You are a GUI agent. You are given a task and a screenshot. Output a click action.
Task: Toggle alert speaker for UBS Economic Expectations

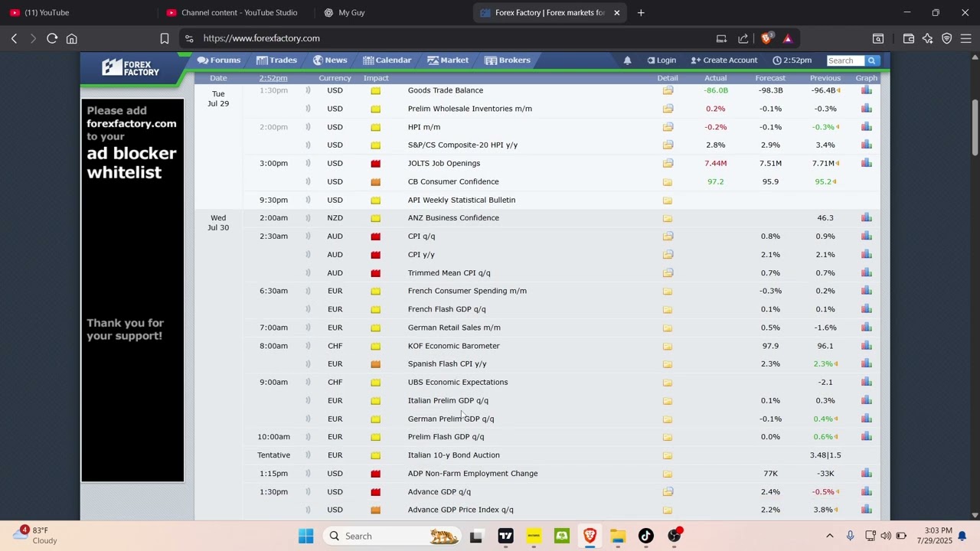click(x=308, y=382)
